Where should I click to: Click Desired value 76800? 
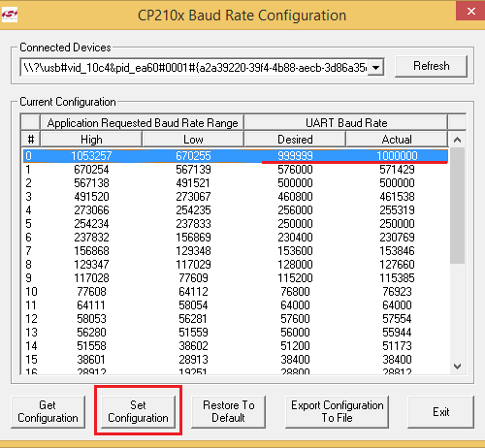[295, 292]
